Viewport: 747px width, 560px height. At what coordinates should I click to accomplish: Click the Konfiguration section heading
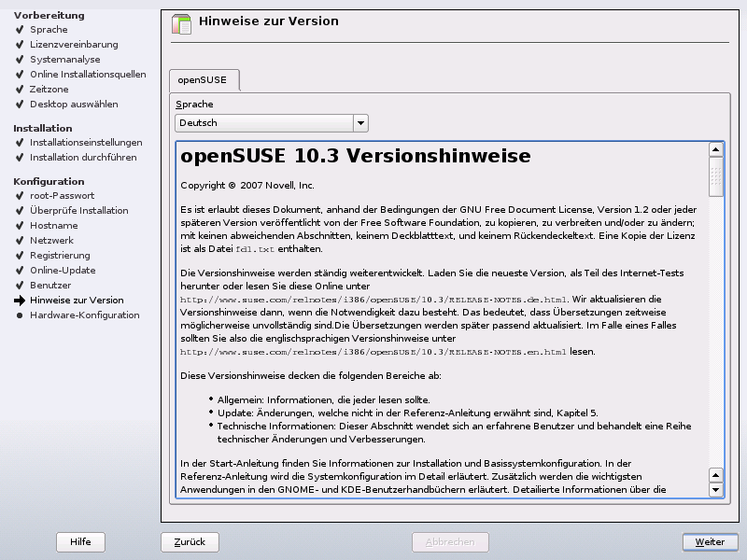tap(49, 181)
